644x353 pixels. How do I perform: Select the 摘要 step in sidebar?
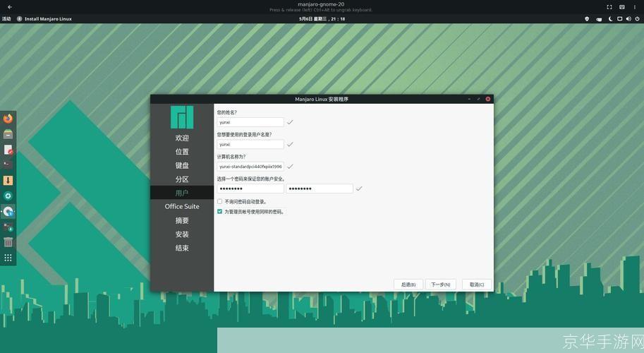click(182, 221)
